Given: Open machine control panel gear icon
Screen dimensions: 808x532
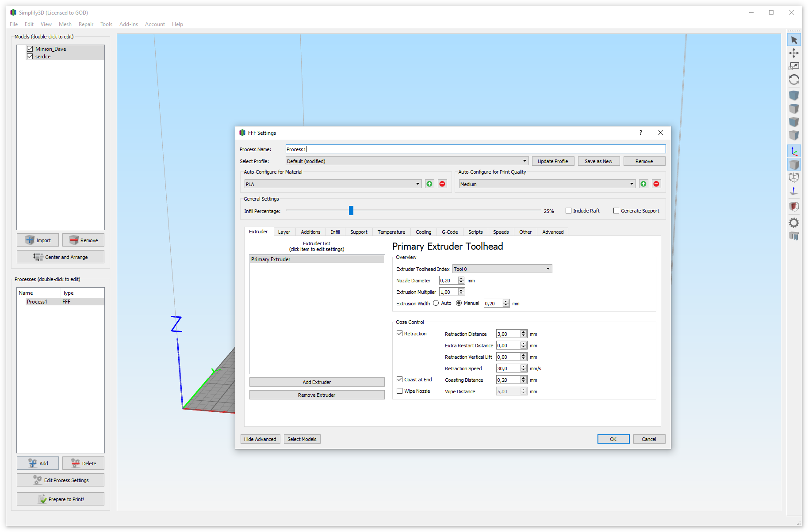Looking at the screenshot, I should [794, 223].
